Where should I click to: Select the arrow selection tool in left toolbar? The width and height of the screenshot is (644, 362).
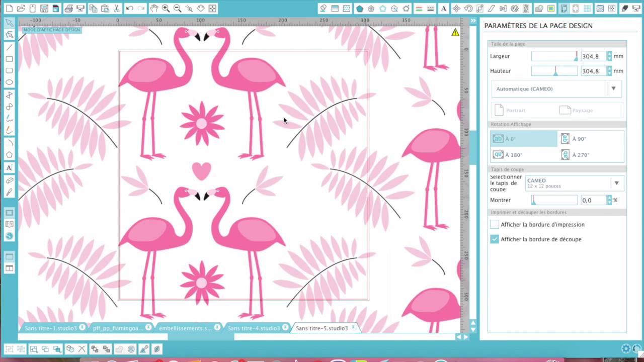[x=9, y=23]
